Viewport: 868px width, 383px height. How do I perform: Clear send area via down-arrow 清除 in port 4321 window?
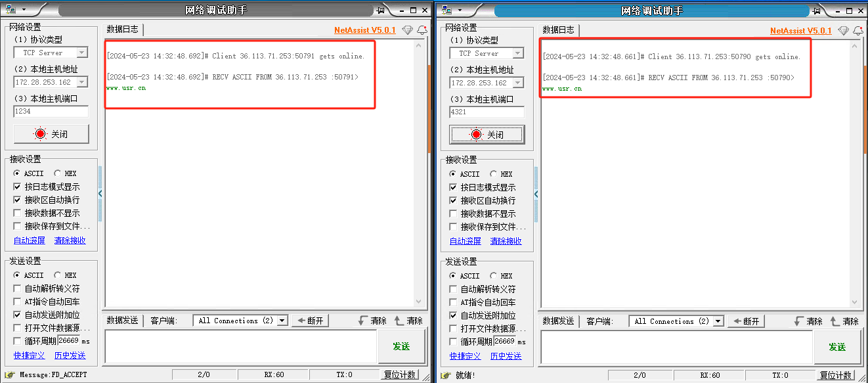coord(808,321)
